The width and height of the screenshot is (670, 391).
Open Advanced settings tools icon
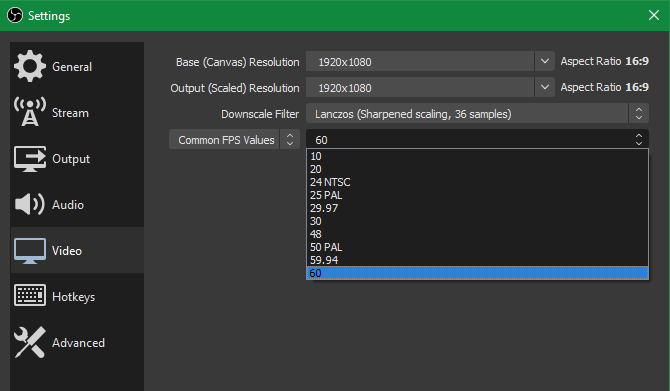[29, 342]
